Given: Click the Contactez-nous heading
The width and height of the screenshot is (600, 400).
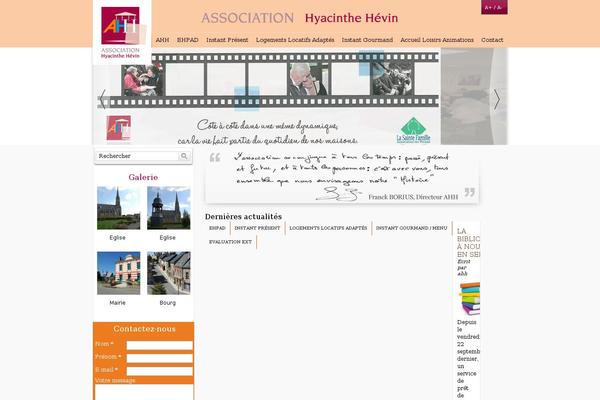Looking at the screenshot, I should (x=144, y=329).
